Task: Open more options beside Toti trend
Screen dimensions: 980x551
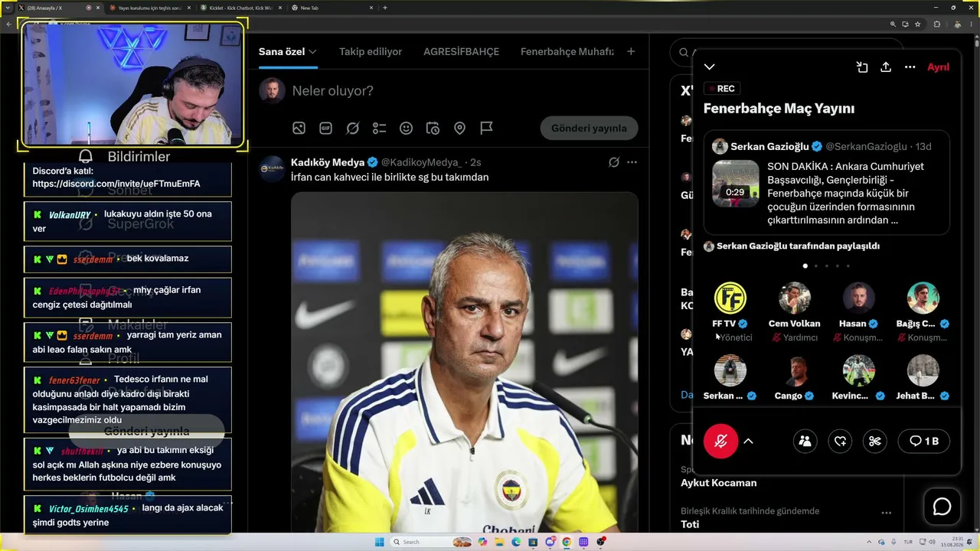Action: pos(886,513)
